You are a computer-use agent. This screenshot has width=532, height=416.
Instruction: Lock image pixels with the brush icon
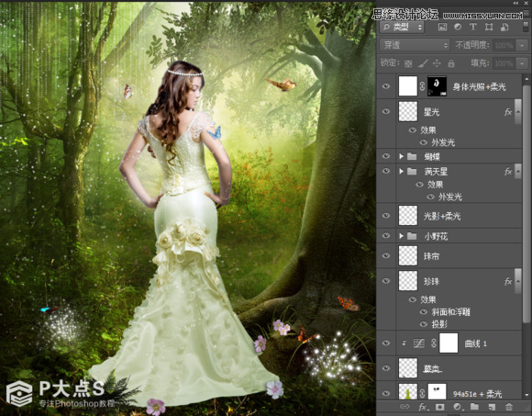[423, 63]
